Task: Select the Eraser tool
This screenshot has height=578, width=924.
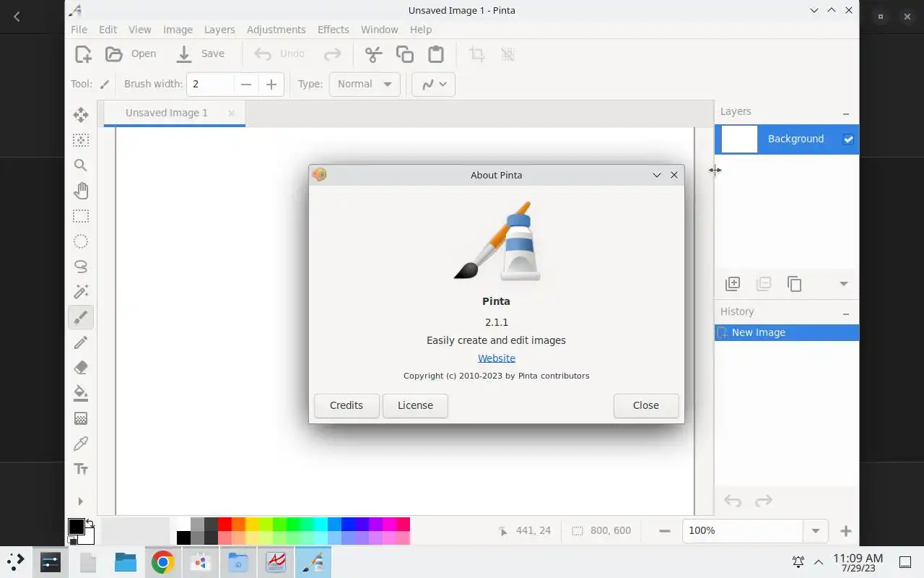Action: [81, 368]
